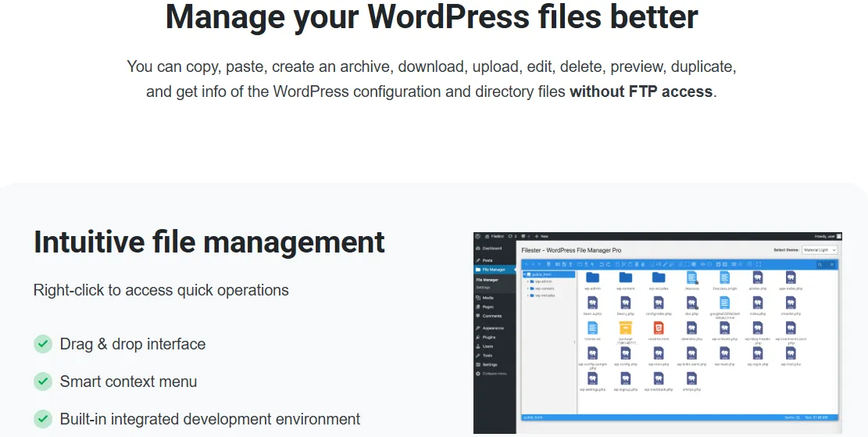
Task: Select the wp-signup.php file icon
Action: pos(626,379)
